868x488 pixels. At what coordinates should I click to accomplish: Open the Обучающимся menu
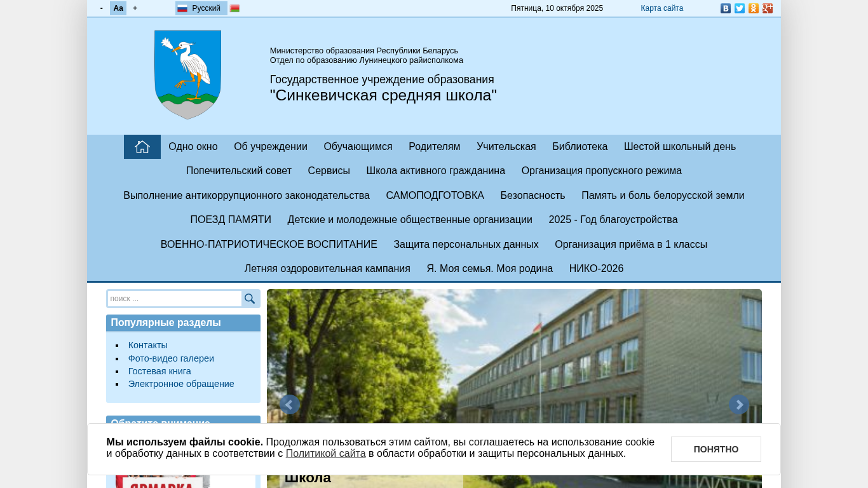pyautogui.click(x=358, y=147)
